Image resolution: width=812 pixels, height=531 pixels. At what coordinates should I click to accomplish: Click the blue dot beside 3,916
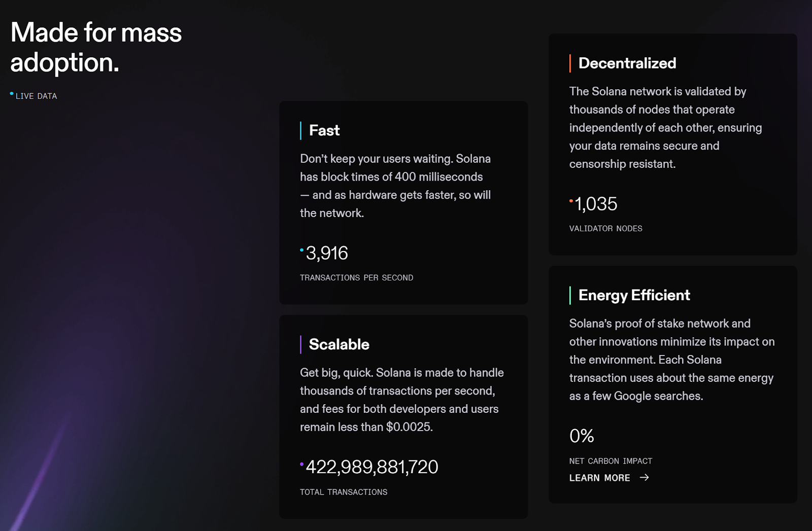tap(302, 250)
